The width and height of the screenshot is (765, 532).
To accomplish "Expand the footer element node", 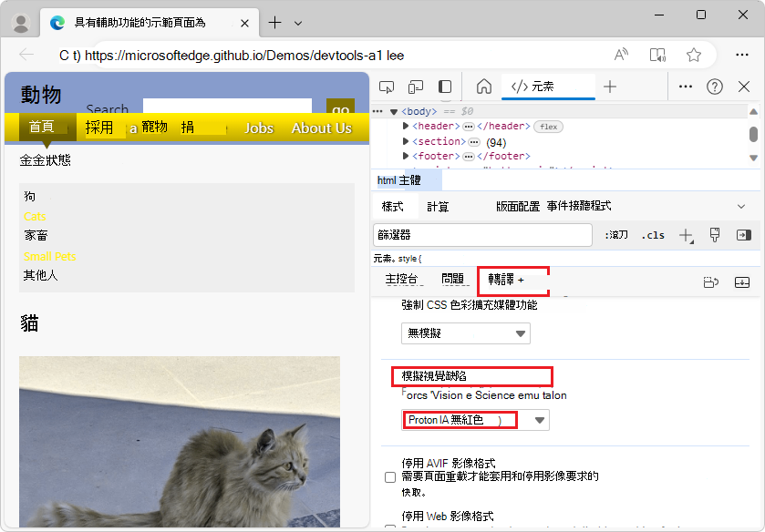I will click(x=406, y=156).
